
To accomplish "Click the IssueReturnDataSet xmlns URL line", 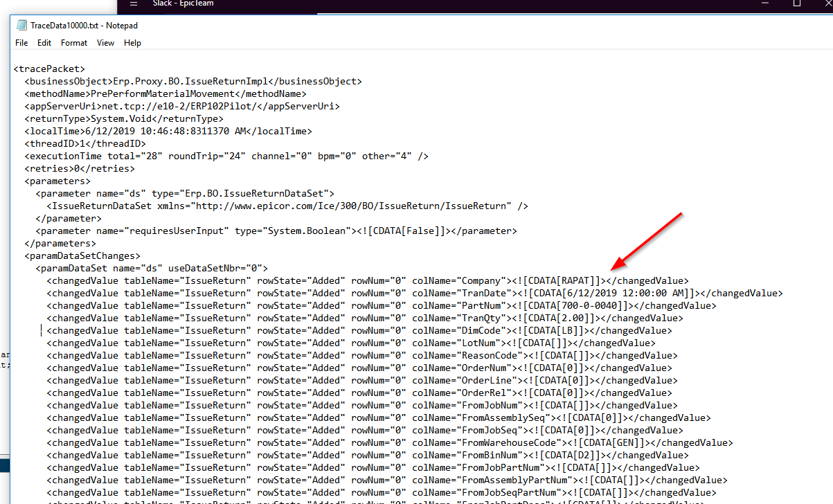I will tap(287, 206).
